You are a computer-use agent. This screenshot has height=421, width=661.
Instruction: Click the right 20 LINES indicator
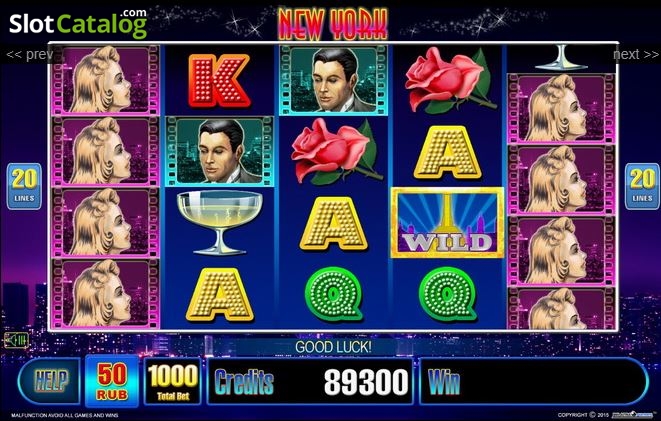[x=642, y=186]
